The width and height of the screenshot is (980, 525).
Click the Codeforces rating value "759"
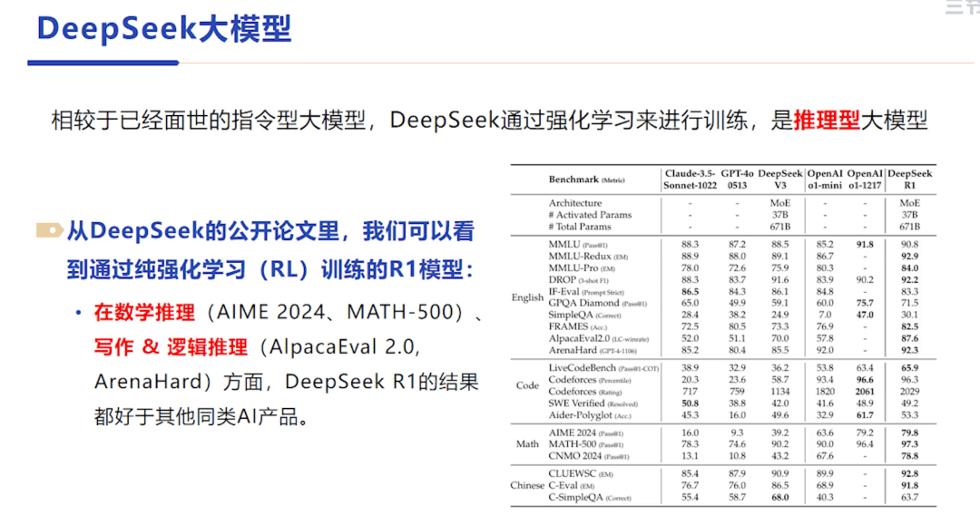point(737,392)
